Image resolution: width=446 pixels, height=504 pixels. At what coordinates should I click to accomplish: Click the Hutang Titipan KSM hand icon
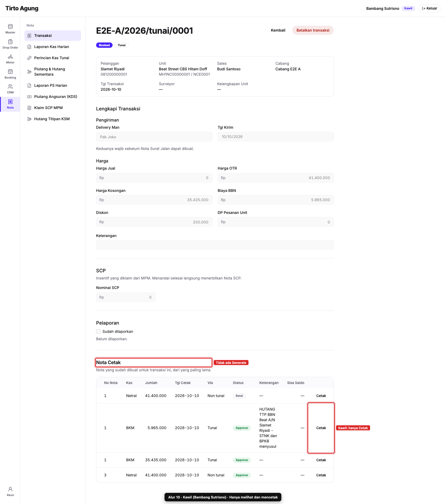[29, 119]
